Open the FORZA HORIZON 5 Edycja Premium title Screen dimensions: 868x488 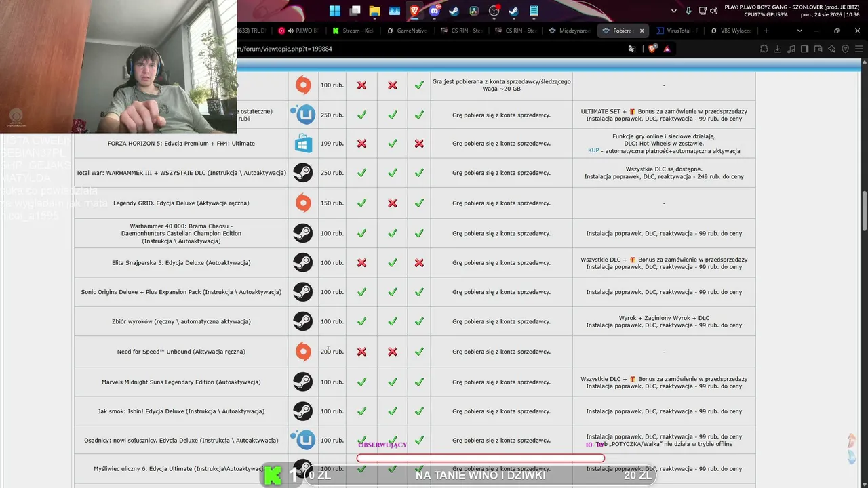[181, 144]
